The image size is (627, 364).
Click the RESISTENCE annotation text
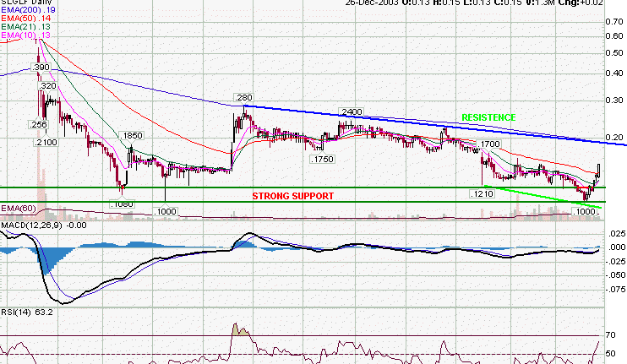[x=488, y=117]
